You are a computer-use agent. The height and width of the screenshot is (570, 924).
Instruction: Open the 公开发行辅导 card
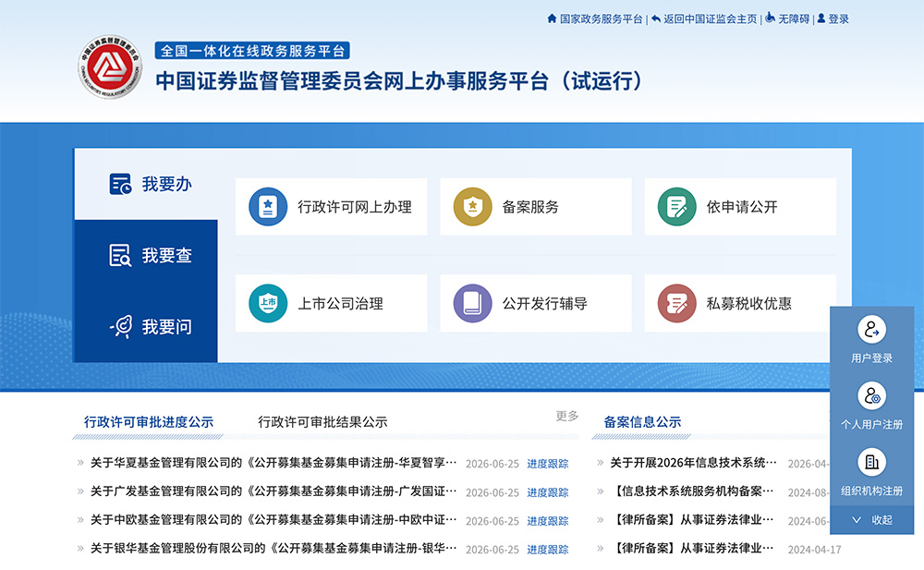[536, 303]
